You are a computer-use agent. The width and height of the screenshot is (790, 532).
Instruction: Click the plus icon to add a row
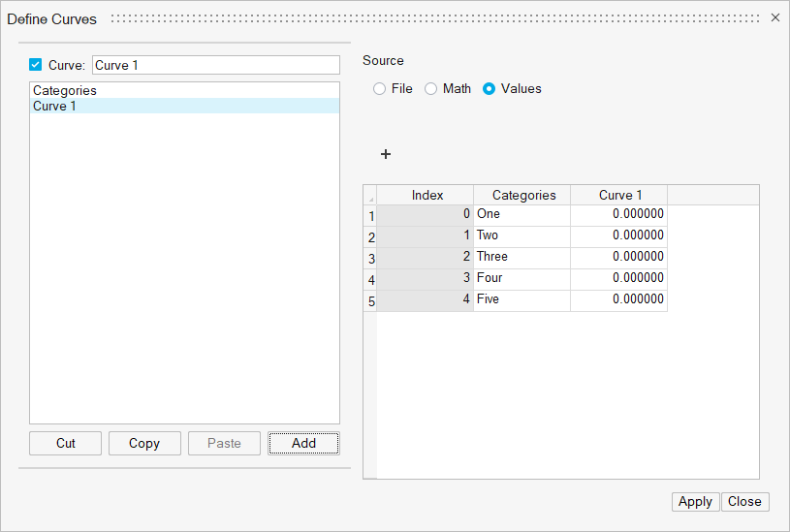[385, 154]
